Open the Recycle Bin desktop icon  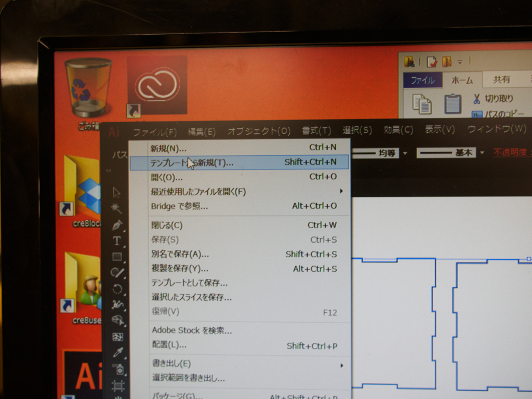click(88, 93)
